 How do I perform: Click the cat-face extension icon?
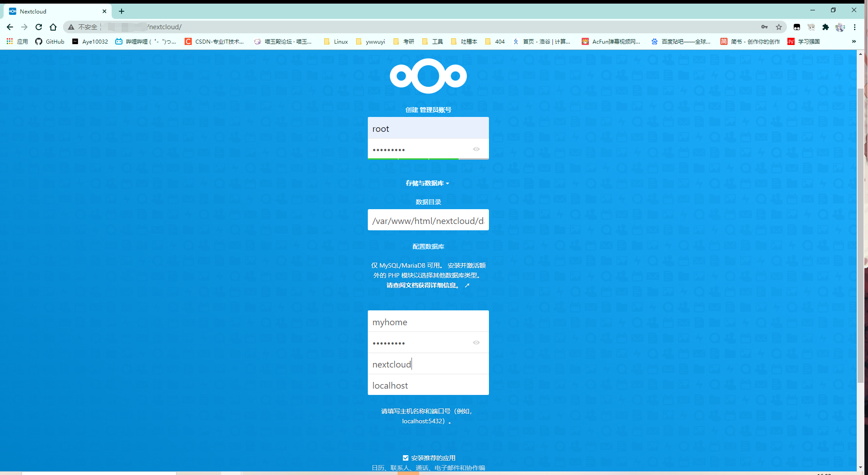coord(811,27)
